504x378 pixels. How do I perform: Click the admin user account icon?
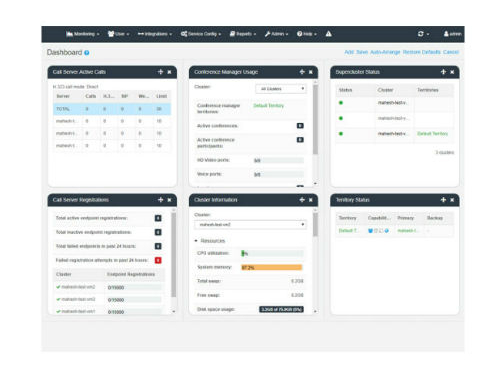(x=452, y=34)
